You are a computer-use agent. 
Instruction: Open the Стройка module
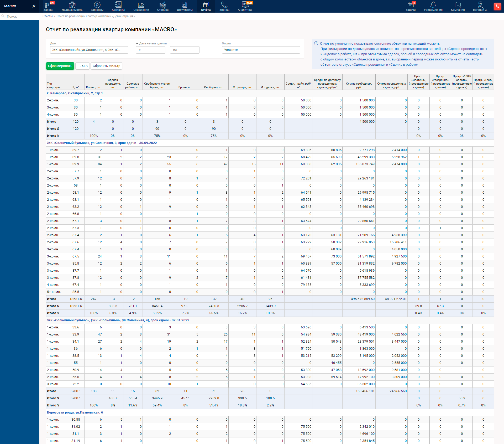[x=162, y=6]
